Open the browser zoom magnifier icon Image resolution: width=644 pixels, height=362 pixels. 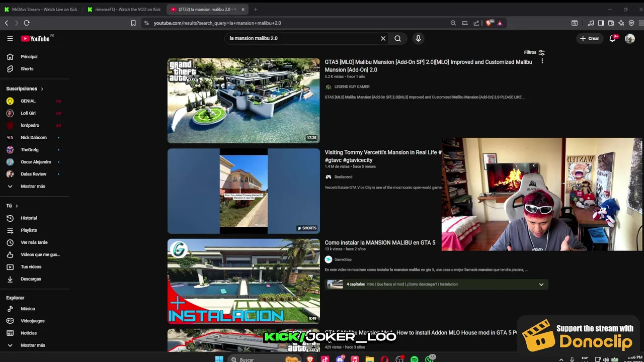click(x=453, y=23)
